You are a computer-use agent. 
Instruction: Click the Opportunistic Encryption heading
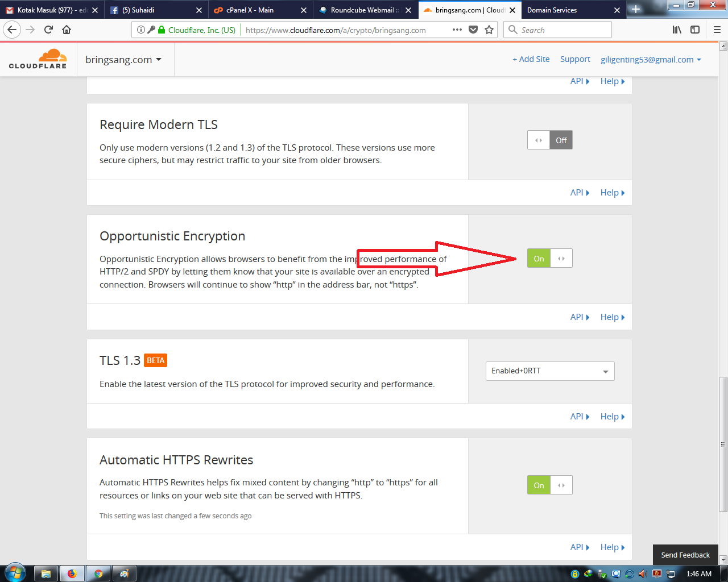click(x=172, y=236)
